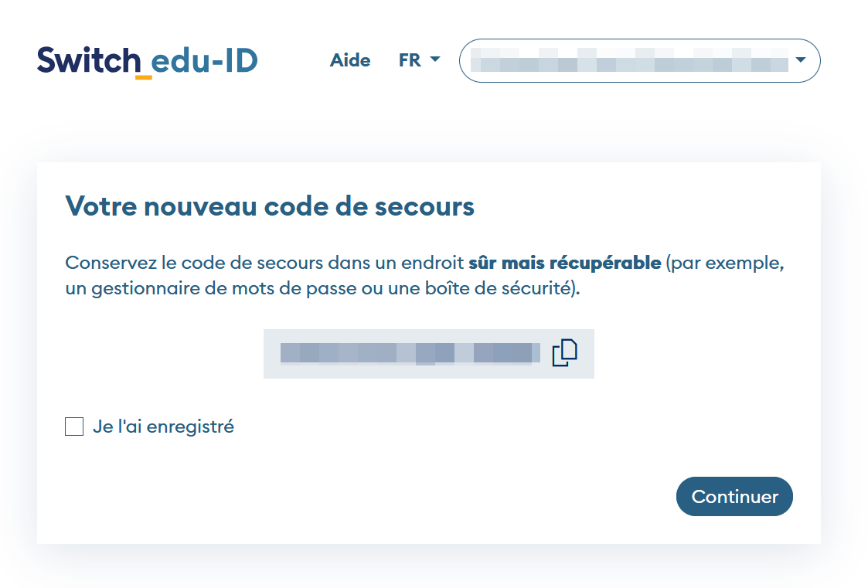
Task: Click the orange underscore in the logo
Action: [x=143, y=76]
